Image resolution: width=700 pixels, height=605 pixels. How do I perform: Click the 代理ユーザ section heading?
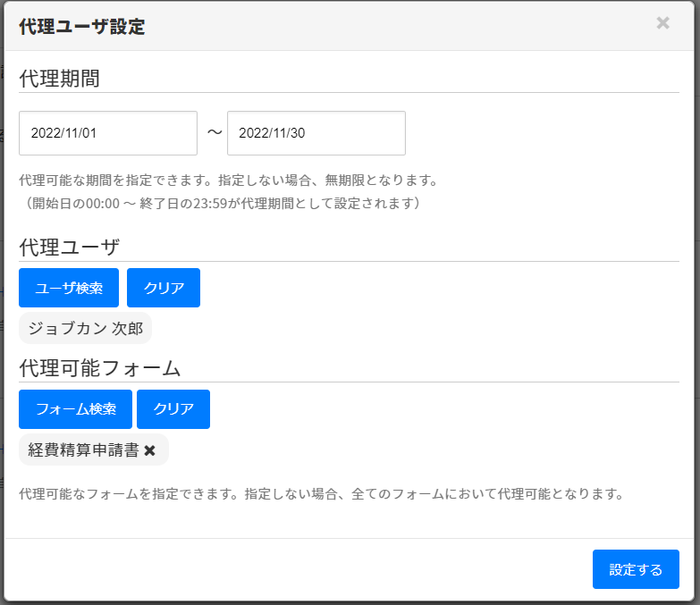click(x=69, y=248)
